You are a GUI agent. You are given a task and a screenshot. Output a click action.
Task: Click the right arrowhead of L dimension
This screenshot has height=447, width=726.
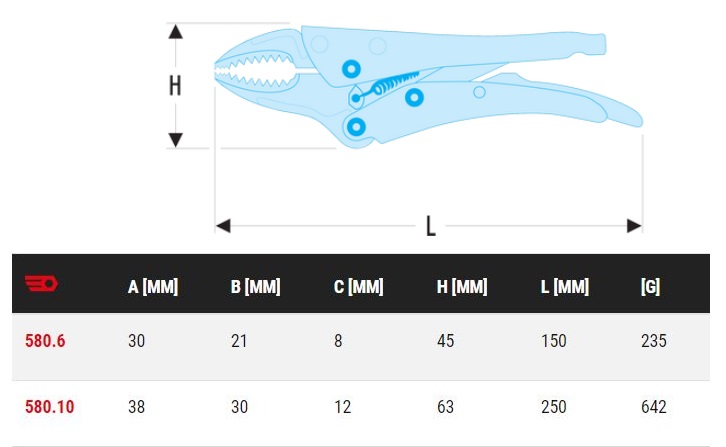634,226
